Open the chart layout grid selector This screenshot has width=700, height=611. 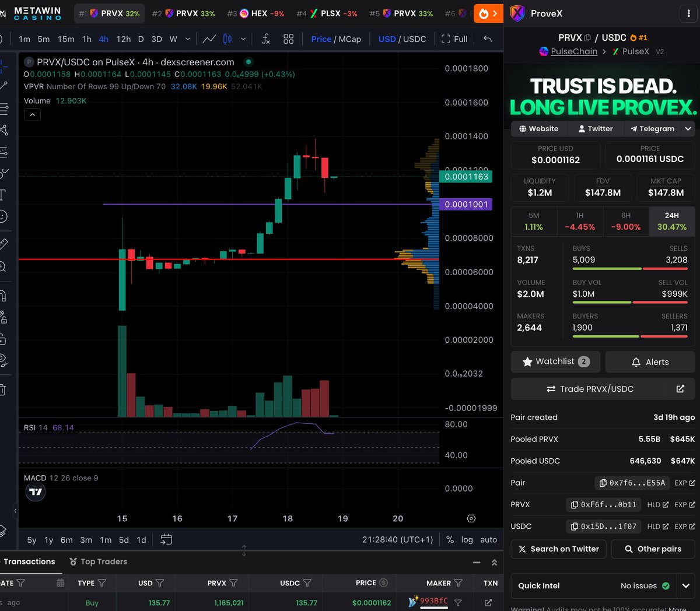pos(288,39)
